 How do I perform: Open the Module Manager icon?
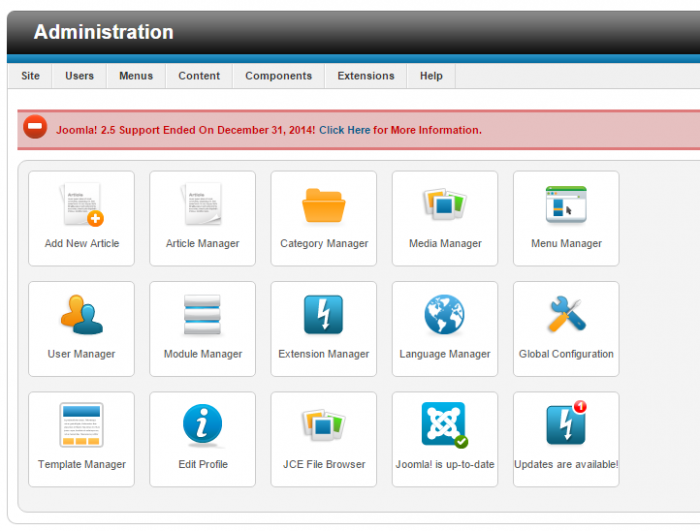click(x=202, y=316)
